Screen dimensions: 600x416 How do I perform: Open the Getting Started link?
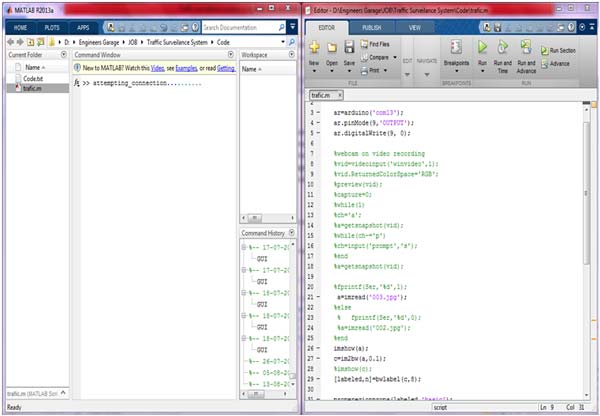(x=226, y=68)
